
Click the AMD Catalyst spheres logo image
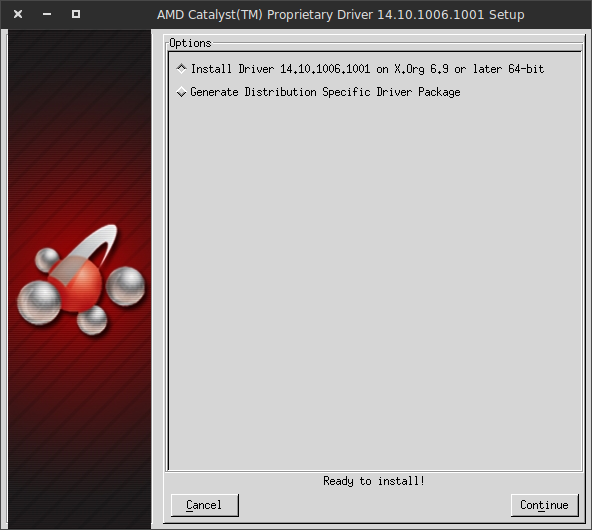click(81, 280)
